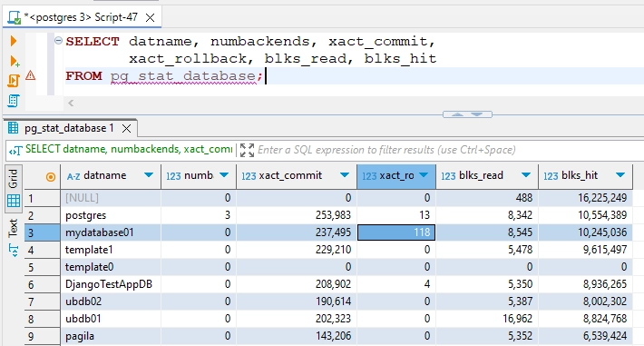Click the xact_commit column header

tap(297, 176)
